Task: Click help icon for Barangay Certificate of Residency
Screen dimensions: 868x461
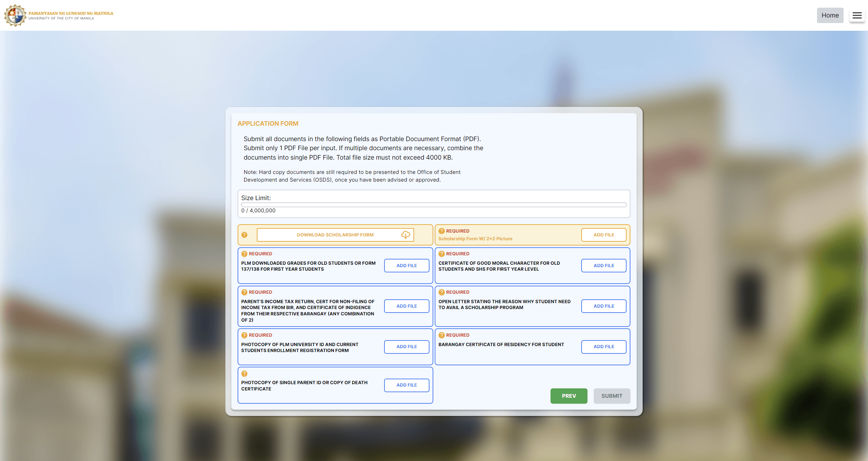Action: pos(442,335)
